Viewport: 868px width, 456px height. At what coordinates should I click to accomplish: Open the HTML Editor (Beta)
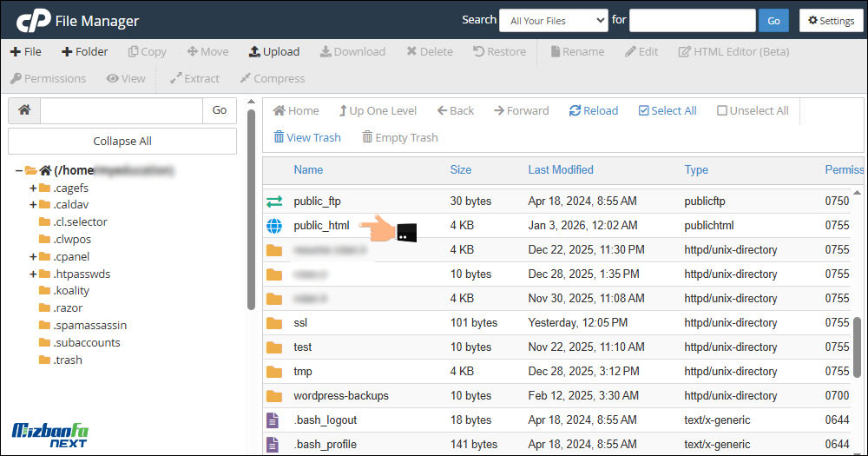(x=734, y=51)
